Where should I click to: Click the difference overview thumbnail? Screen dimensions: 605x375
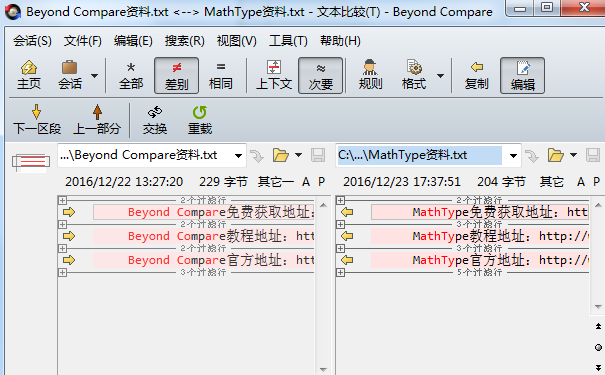click(31, 162)
